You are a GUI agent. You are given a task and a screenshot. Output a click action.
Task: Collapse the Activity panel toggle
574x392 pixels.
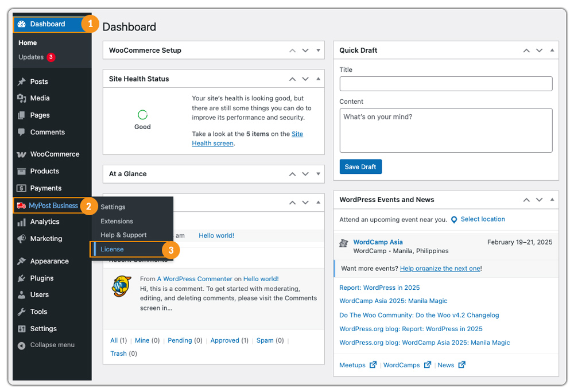pos(318,203)
